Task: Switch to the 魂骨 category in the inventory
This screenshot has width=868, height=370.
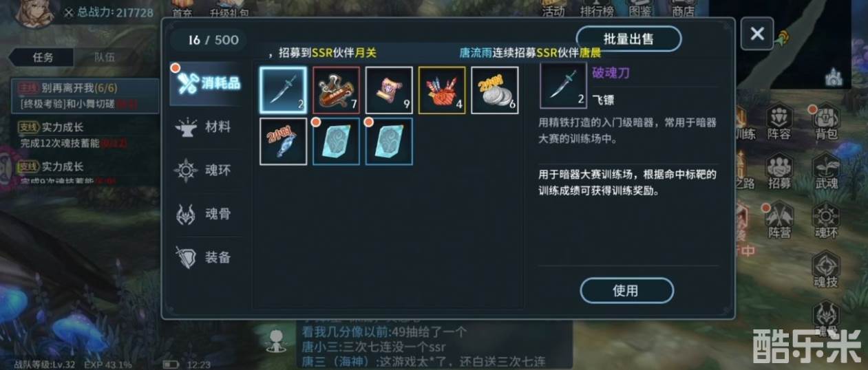Action: [206, 214]
